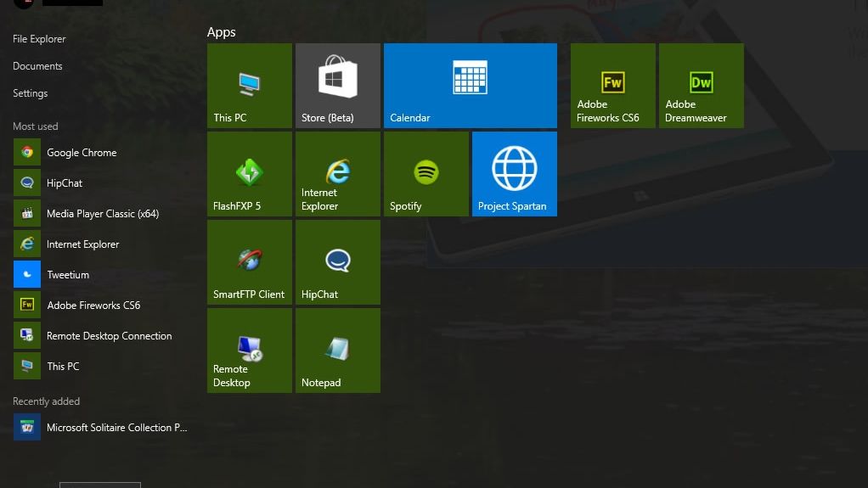Click the 'Google Chrome' label
This screenshot has width=868, height=488.
[82, 153]
